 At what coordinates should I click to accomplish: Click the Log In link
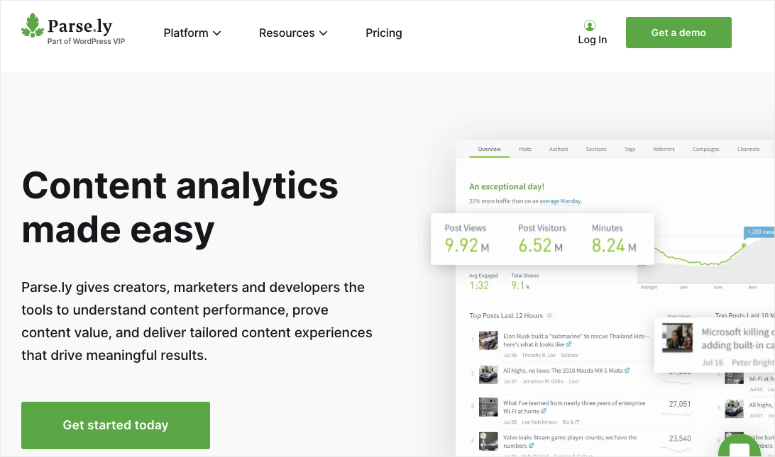tap(592, 40)
